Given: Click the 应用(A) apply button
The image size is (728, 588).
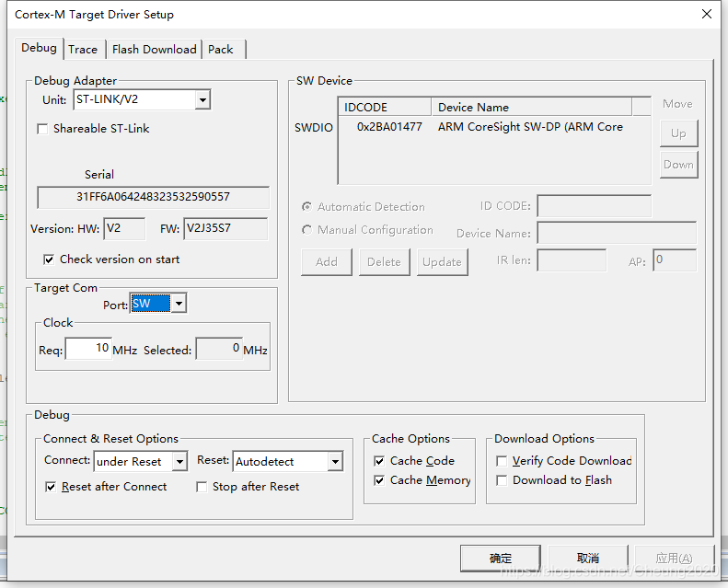Looking at the screenshot, I should tap(674, 559).
